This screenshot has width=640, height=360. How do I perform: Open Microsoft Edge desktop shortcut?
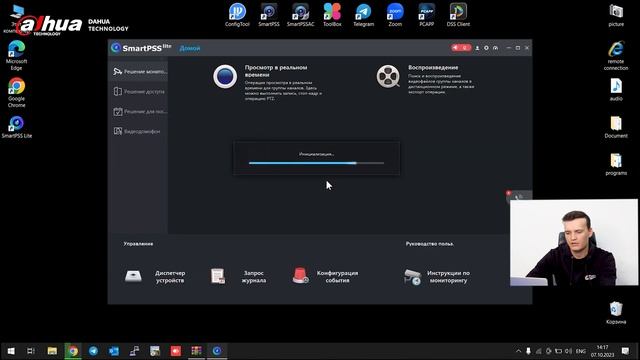(16, 56)
